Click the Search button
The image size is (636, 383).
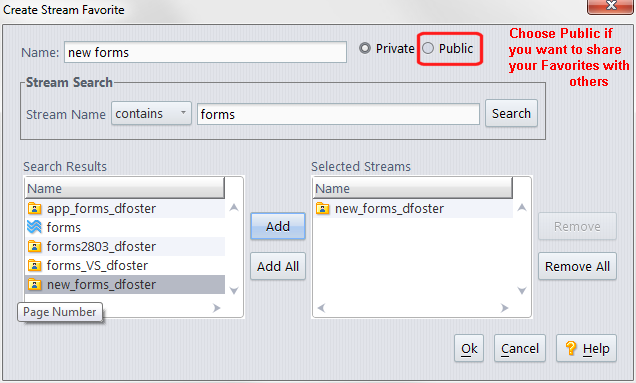(511, 113)
